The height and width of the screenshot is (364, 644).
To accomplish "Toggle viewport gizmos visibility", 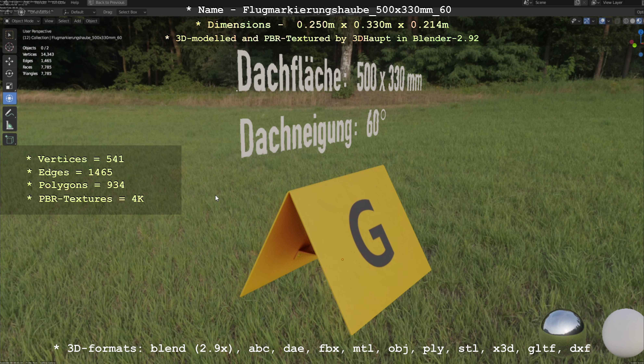I will (587, 21).
